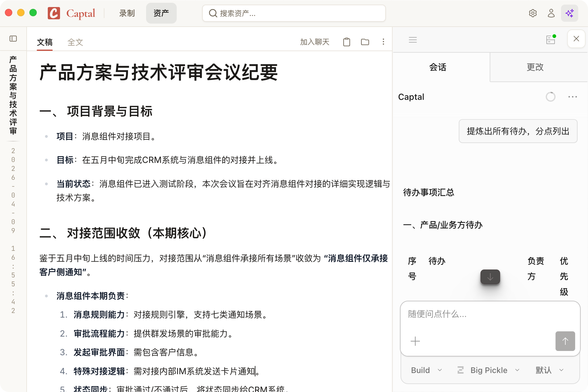
Task: Click the progress circle next to Captal
Action: tap(550, 97)
